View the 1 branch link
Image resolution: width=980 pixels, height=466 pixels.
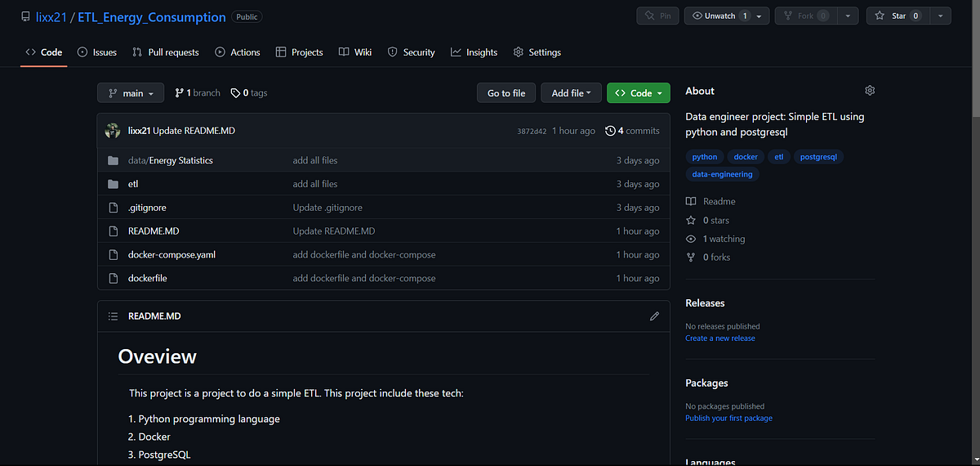(198, 93)
